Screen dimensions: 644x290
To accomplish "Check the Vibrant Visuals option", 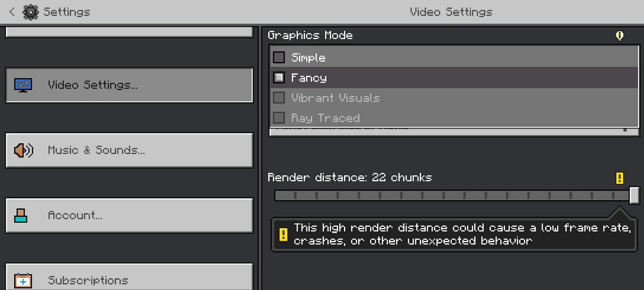I will 279,98.
